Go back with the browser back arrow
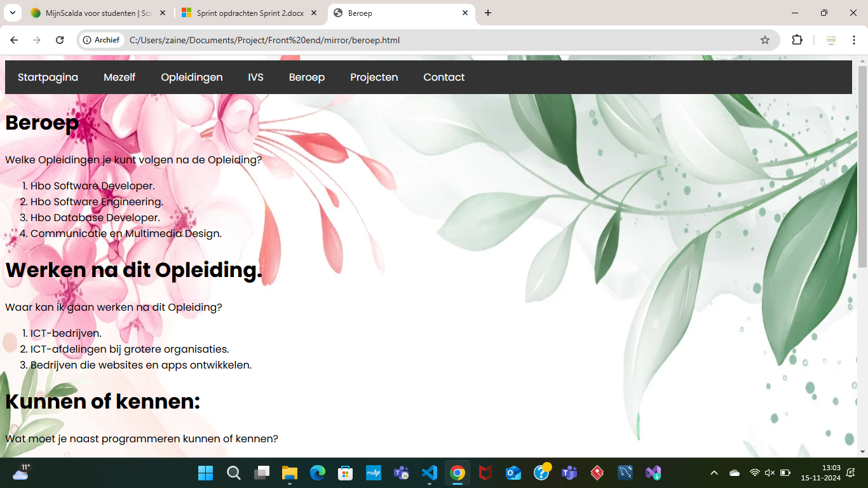Screen dimensions: 868x488 (x=15, y=40)
